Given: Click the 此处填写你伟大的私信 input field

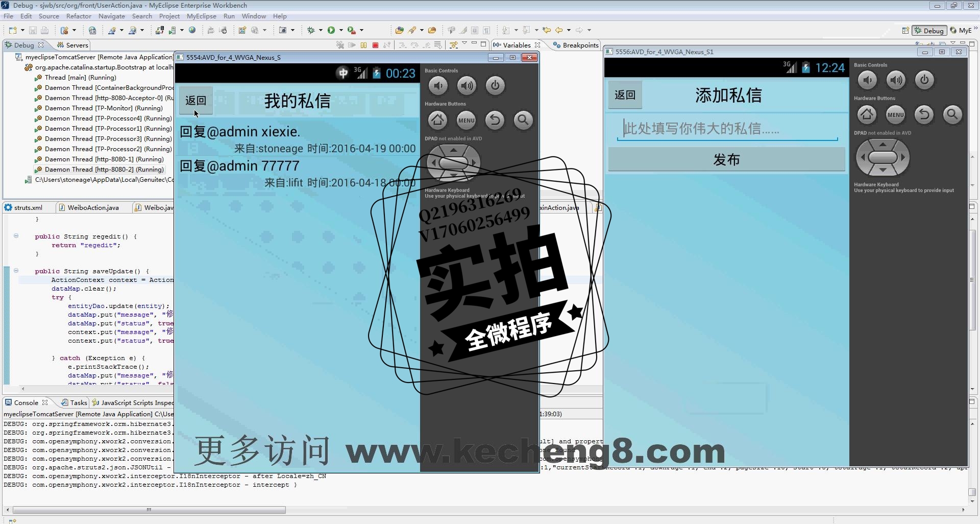Looking at the screenshot, I should click(x=727, y=128).
